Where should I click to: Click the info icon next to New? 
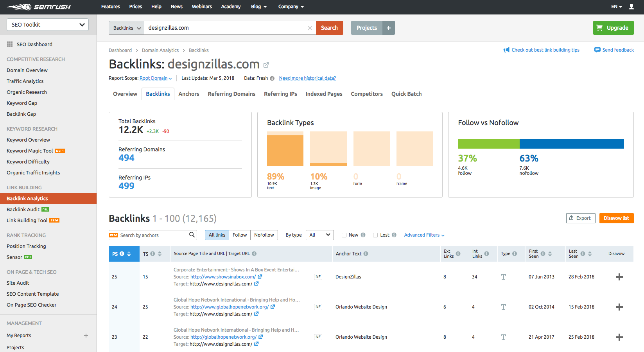tap(363, 235)
